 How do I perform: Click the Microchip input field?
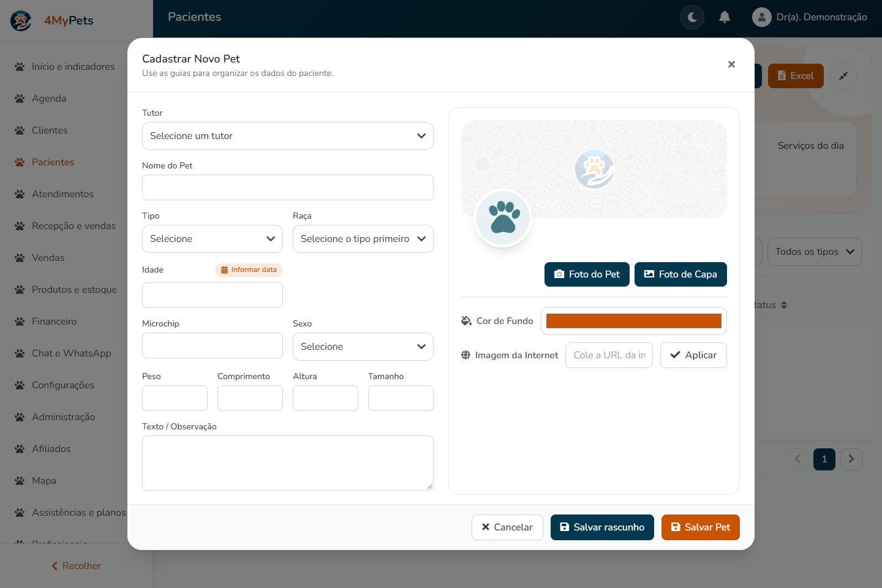coord(213,345)
